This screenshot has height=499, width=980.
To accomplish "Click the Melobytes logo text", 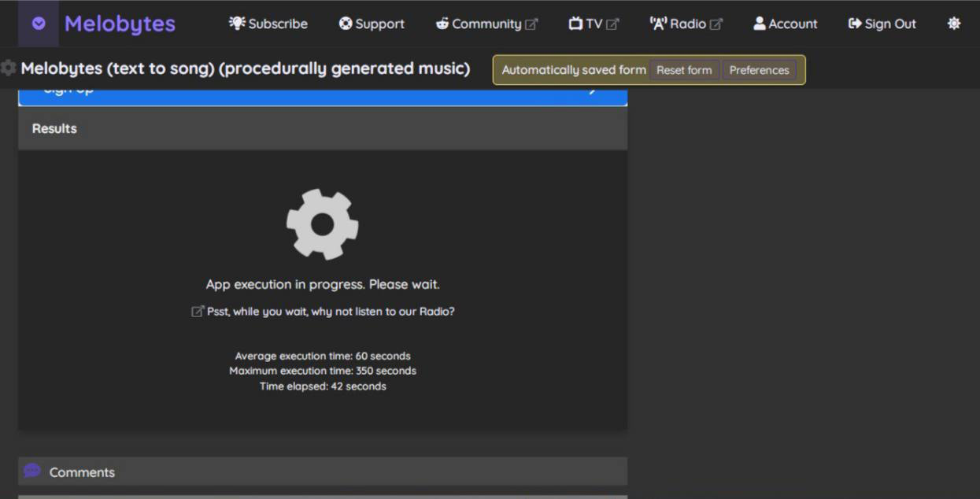I will (x=120, y=24).
